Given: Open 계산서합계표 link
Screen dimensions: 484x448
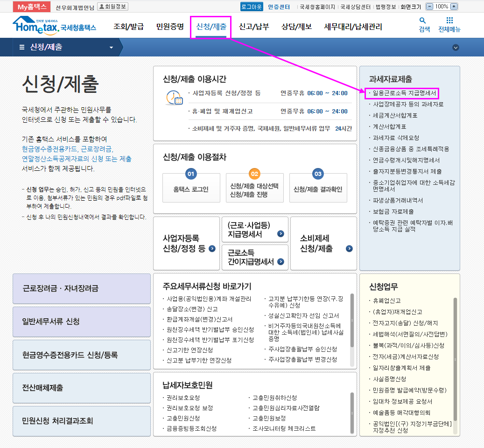Looking at the screenshot, I should point(390,126).
